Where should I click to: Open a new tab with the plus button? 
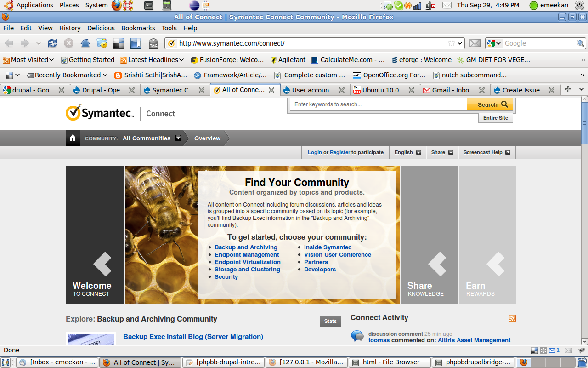coord(568,89)
